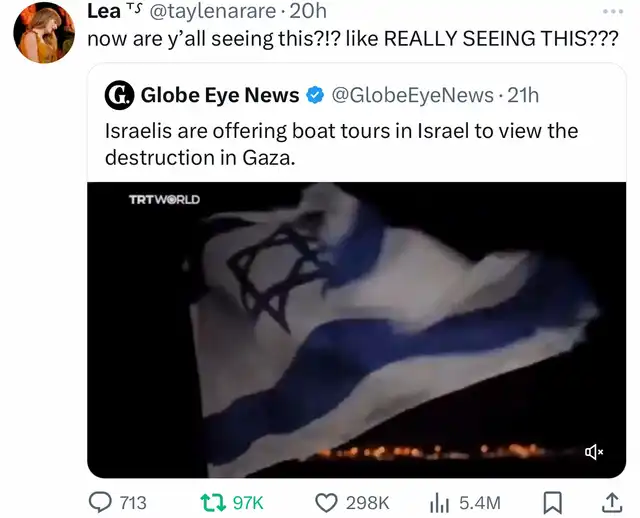
Task: Click the Lea display name
Action: (104, 11)
